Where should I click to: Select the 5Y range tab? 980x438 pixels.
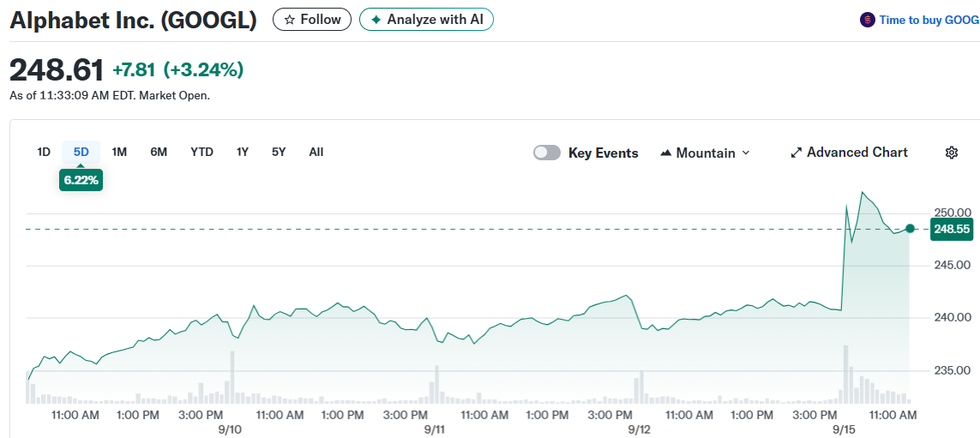(279, 152)
